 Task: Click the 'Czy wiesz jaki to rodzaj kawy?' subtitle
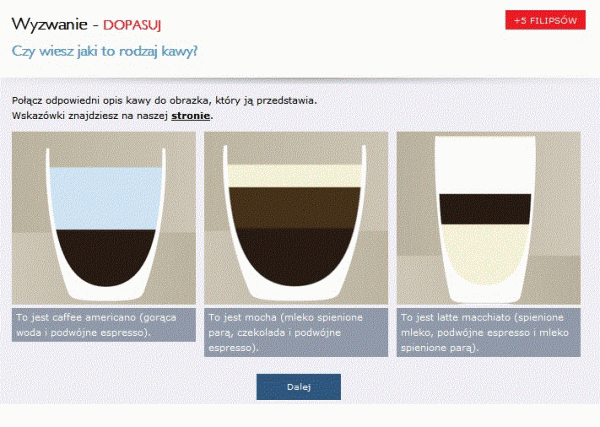pyautogui.click(x=104, y=51)
